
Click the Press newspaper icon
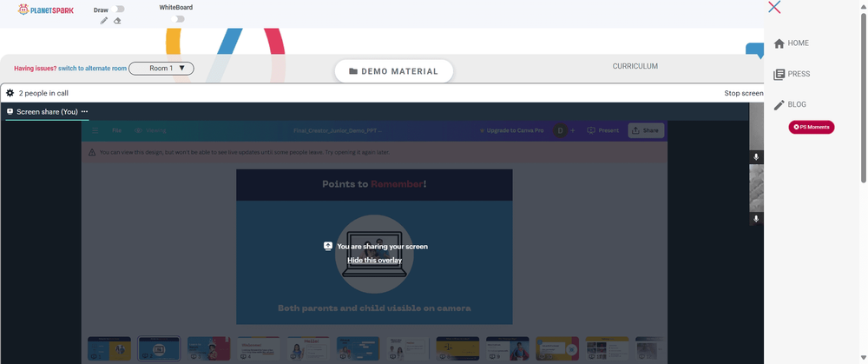779,74
